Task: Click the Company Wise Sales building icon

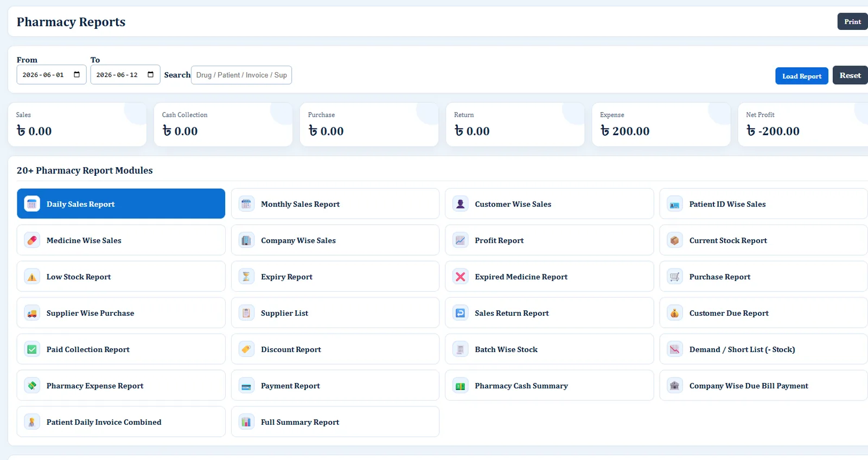Action: [x=246, y=240]
